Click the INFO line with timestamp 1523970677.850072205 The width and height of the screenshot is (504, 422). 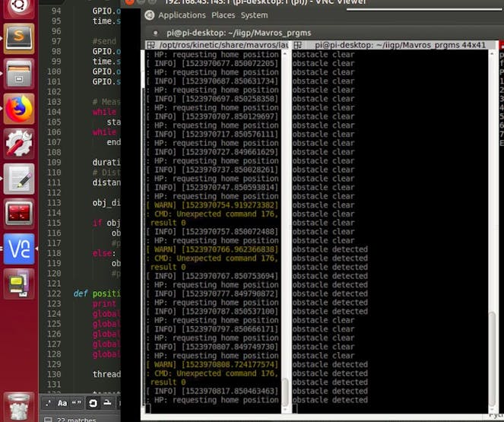pos(212,63)
